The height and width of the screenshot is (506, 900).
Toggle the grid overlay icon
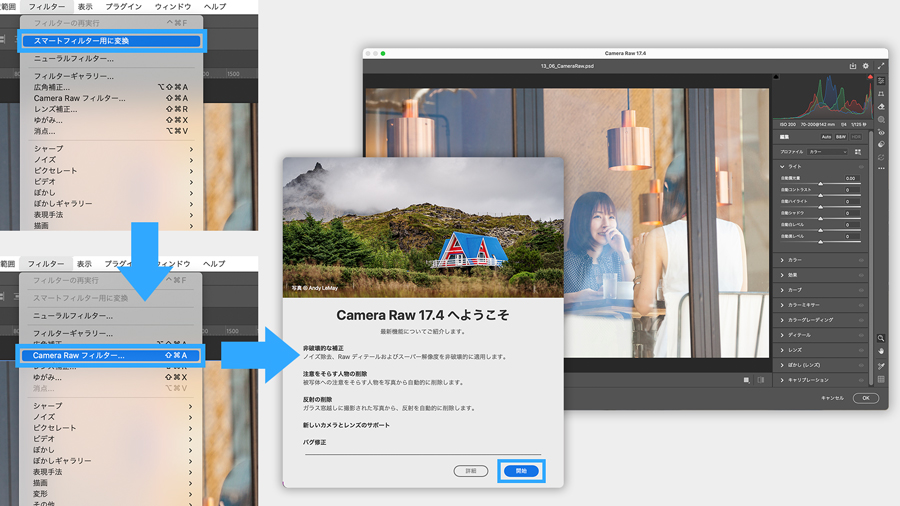click(x=881, y=379)
